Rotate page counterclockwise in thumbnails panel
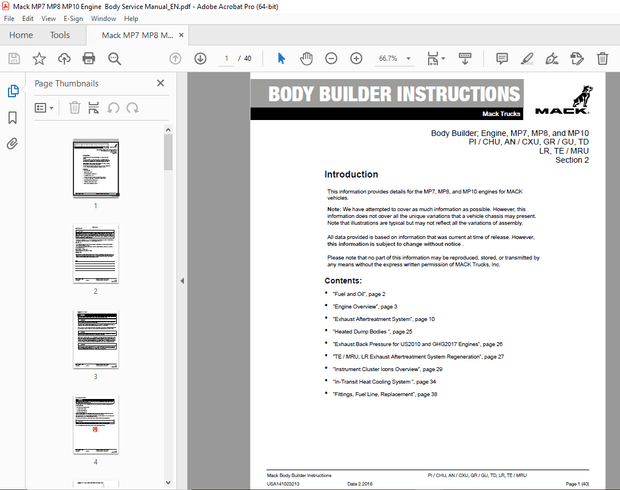 [113, 108]
